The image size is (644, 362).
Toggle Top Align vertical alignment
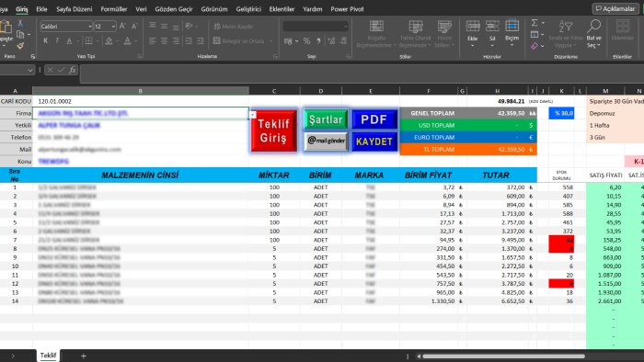153,26
